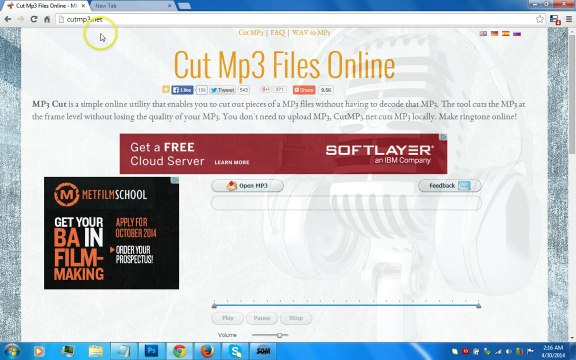The width and height of the screenshot is (576, 360).
Task: Click the share count 9.5K
Action: 325,90
